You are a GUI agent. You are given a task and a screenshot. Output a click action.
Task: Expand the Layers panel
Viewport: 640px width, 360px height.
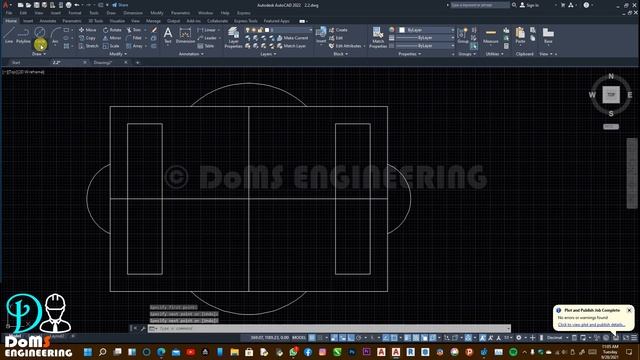coord(268,54)
